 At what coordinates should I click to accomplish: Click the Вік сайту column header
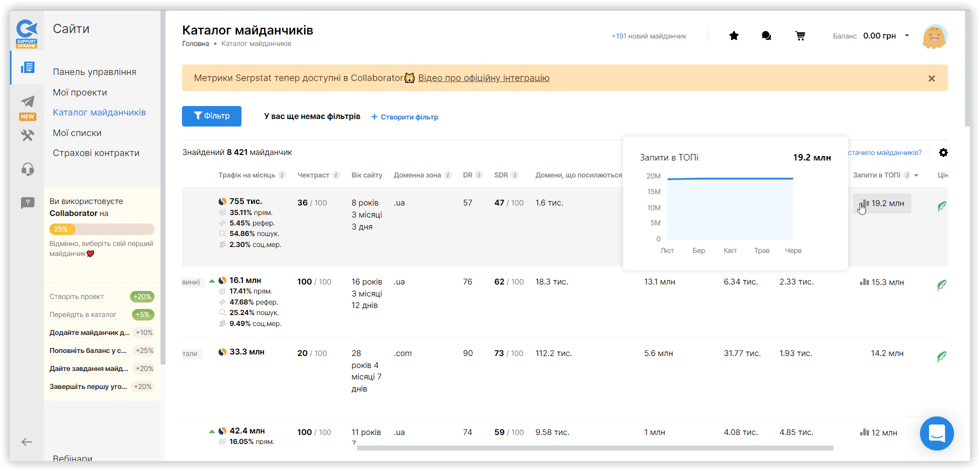click(367, 175)
